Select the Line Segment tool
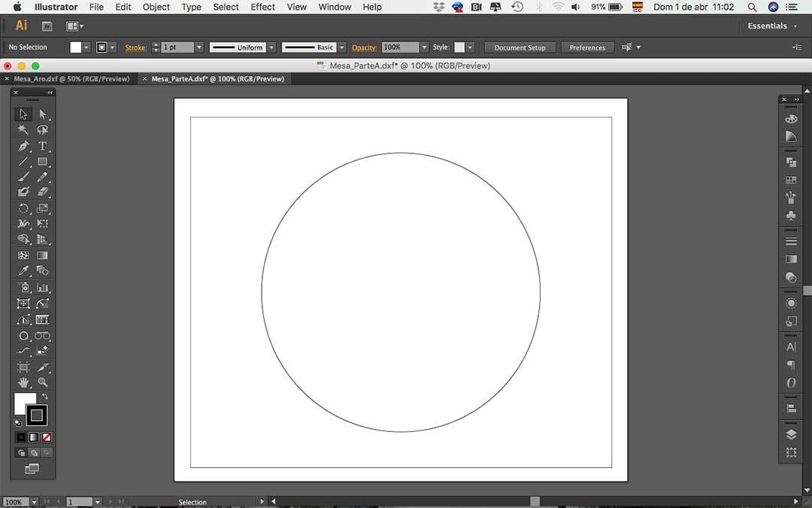 coord(23,162)
